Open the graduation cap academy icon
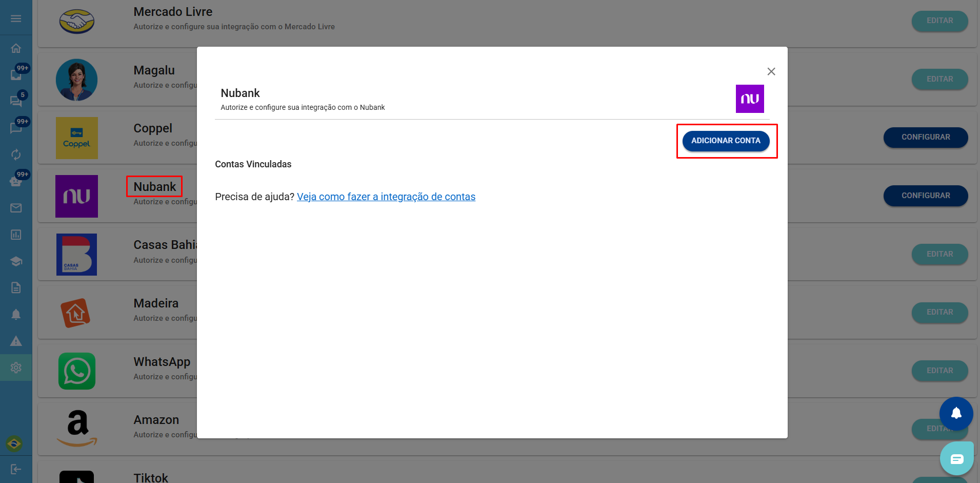 point(16,261)
